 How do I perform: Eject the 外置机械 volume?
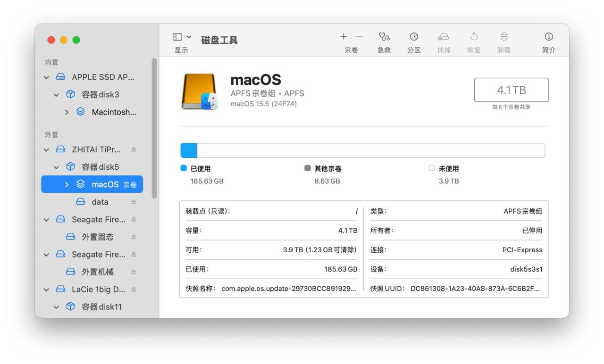point(134,272)
